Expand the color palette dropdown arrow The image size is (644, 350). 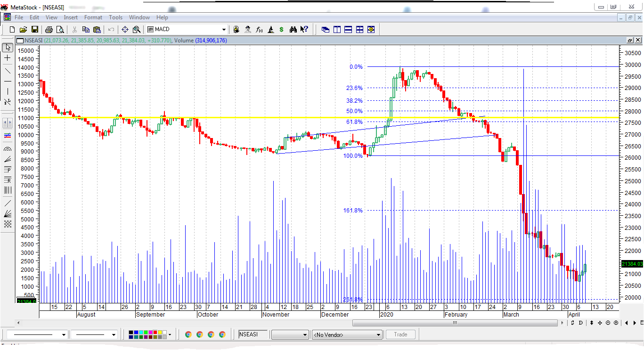170,334
